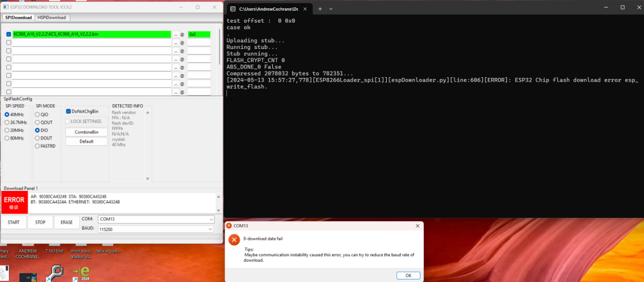This screenshot has width=644, height=282.
Task: Click the ESP32 Download Tool title bar icon
Action: [8, 7]
